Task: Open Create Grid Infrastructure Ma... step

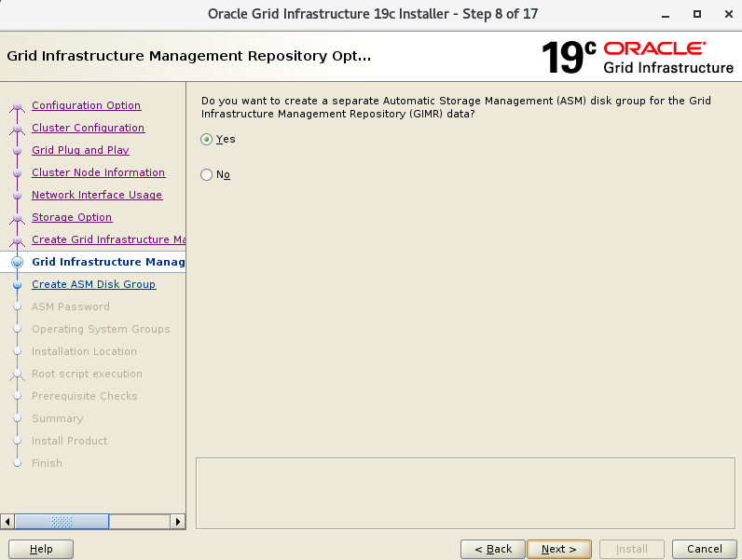Action: (108, 239)
